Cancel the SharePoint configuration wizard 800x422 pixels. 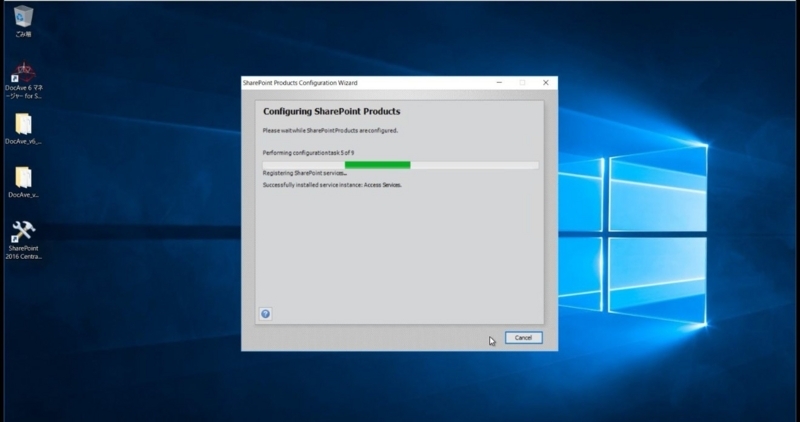click(x=523, y=337)
